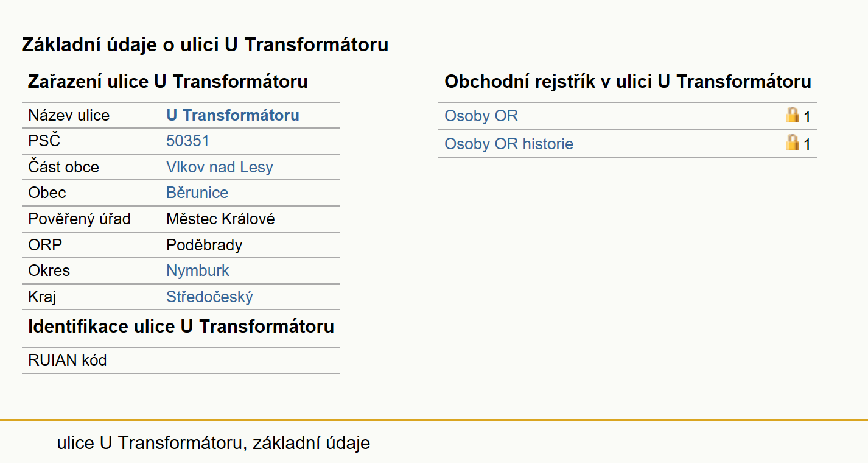868x463 pixels.
Task: Click the lock icon beside Osoby OR historie
Action: (x=793, y=143)
